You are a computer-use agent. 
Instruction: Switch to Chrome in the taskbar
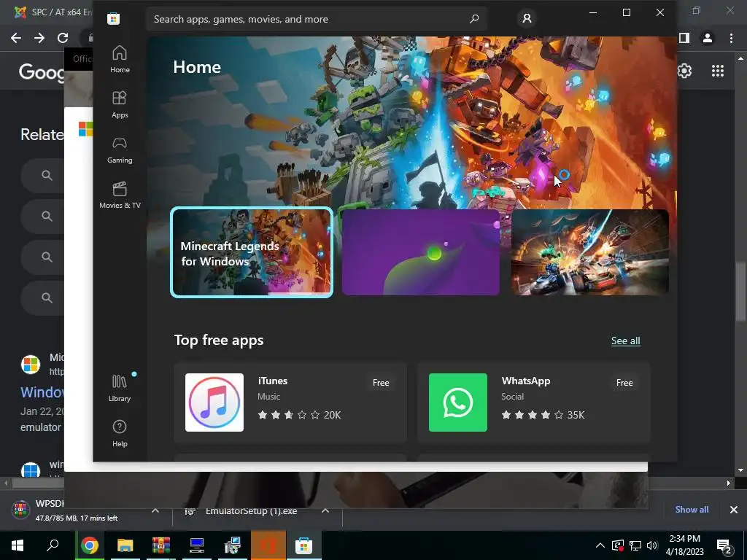pyautogui.click(x=90, y=545)
